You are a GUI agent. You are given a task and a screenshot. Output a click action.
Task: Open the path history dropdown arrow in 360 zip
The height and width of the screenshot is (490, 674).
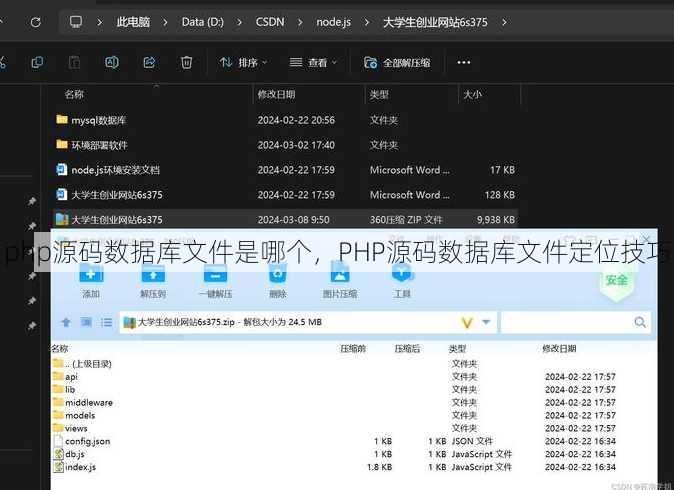tap(486, 322)
